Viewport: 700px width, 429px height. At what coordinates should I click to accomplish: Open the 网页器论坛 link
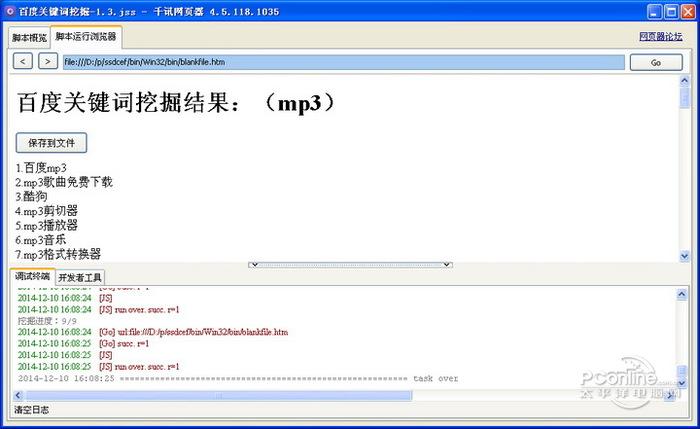coord(660,37)
